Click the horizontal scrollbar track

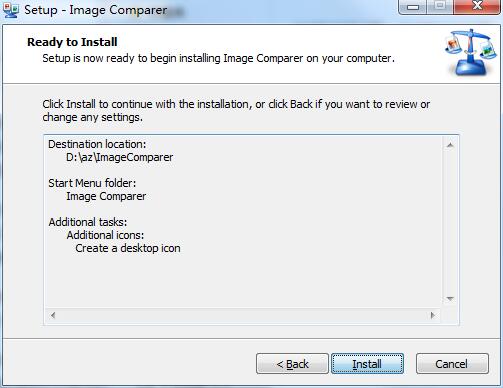[243, 315]
